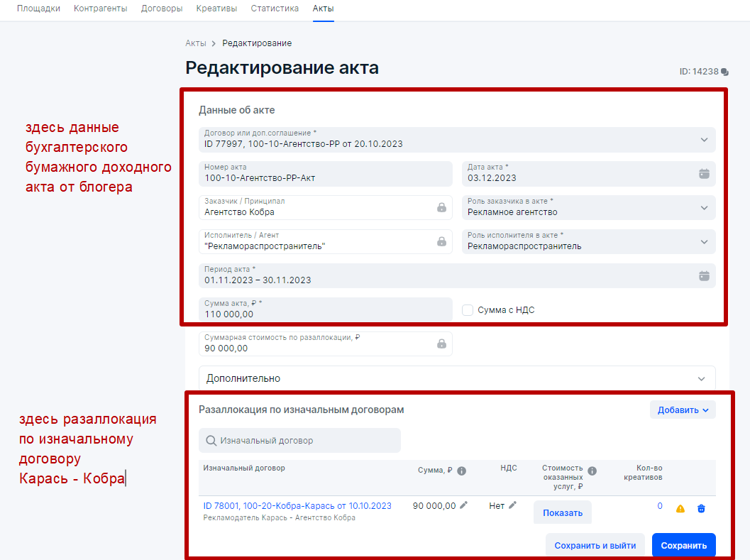750x560 pixels.
Task: Click edit pencil next to НДС Нет
Action: 513,505
